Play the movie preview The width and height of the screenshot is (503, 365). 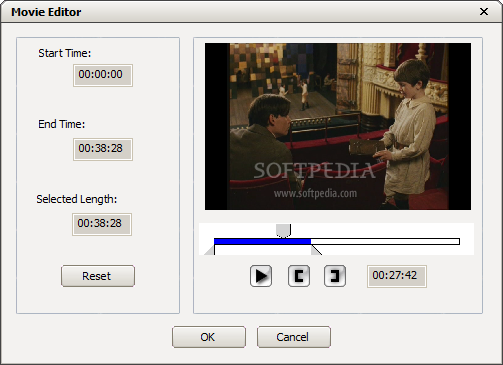click(x=261, y=276)
